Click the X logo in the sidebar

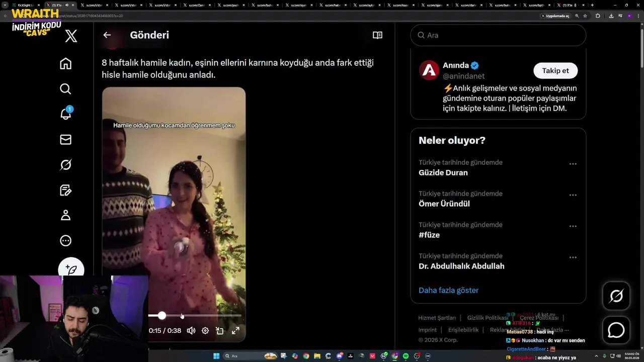[71, 36]
